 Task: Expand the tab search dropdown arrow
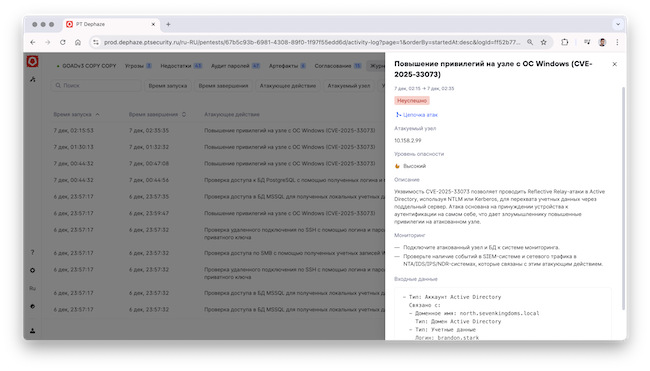[618, 24]
